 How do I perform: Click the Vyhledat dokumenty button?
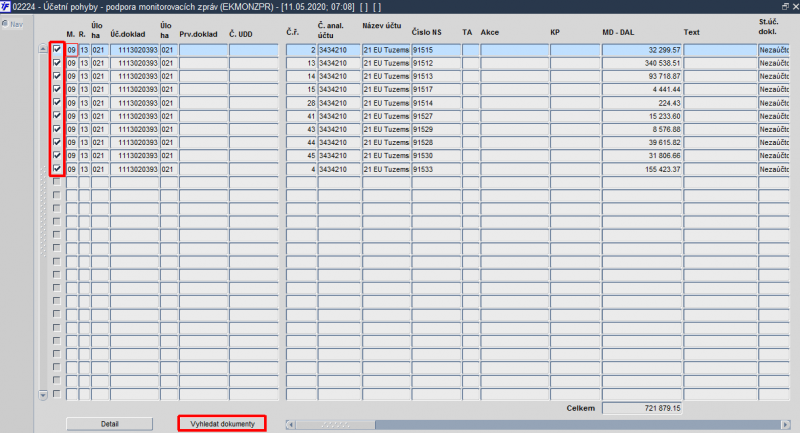222,424
